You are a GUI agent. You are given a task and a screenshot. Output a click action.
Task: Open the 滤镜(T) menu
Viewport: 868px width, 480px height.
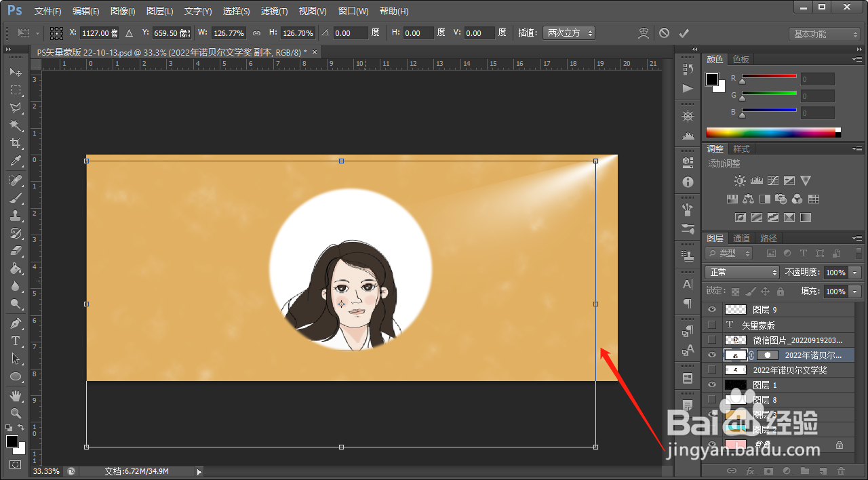[274, 11]
